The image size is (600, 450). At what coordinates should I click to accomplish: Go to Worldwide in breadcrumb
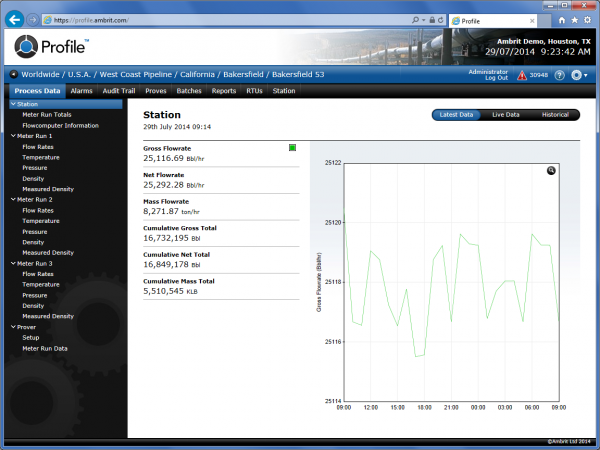click(41, 74)
